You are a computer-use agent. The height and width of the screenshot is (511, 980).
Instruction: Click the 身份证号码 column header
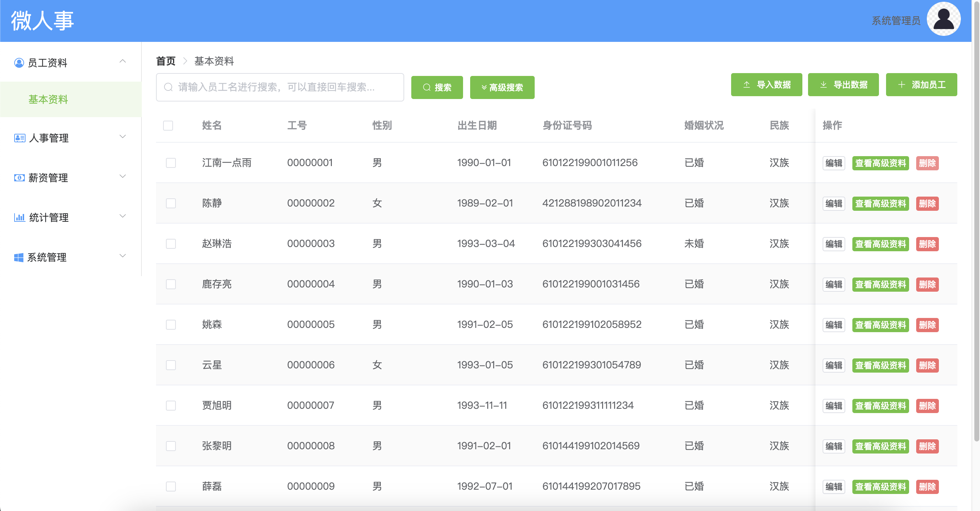567,125
